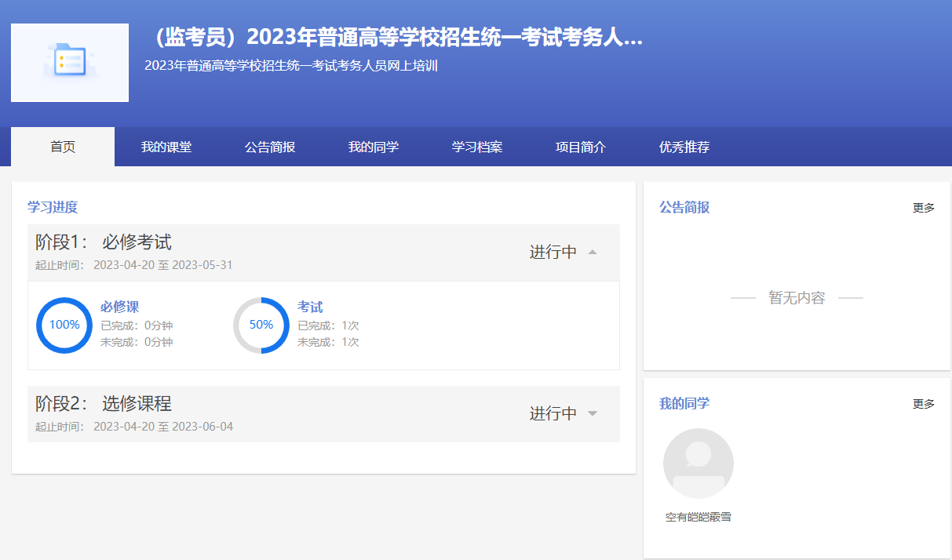The height and width of the screenshot is (560, 952).
Task: Click the date range 2023-04-20 至 2023-05-31
Action: [x=163, y=265]
